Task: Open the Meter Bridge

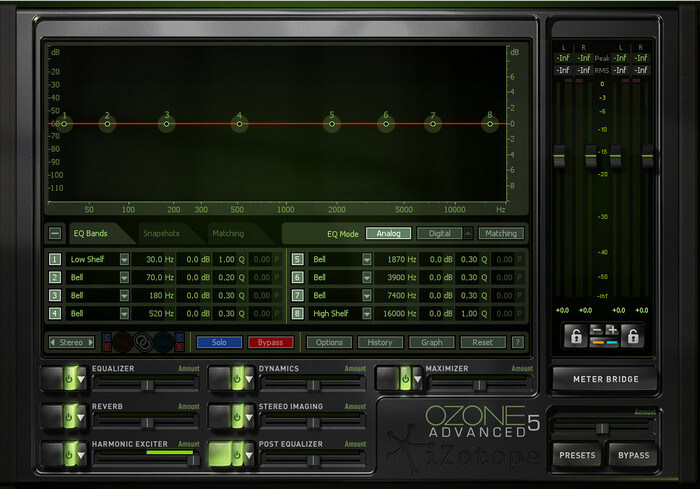Action: coord(607,378)
